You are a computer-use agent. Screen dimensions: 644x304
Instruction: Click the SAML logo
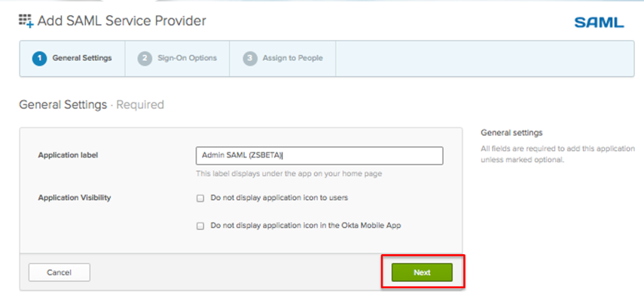599,23
